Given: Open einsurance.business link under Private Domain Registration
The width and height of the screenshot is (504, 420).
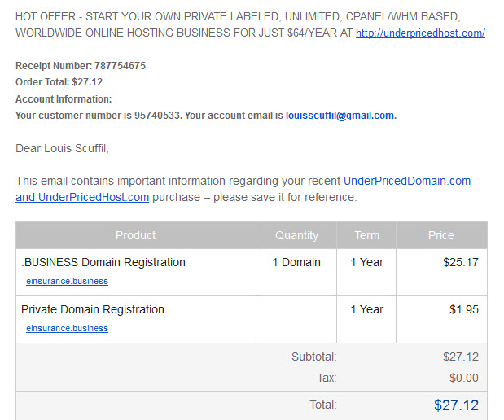Looking at the screenshot, I should tap(68, 328).
